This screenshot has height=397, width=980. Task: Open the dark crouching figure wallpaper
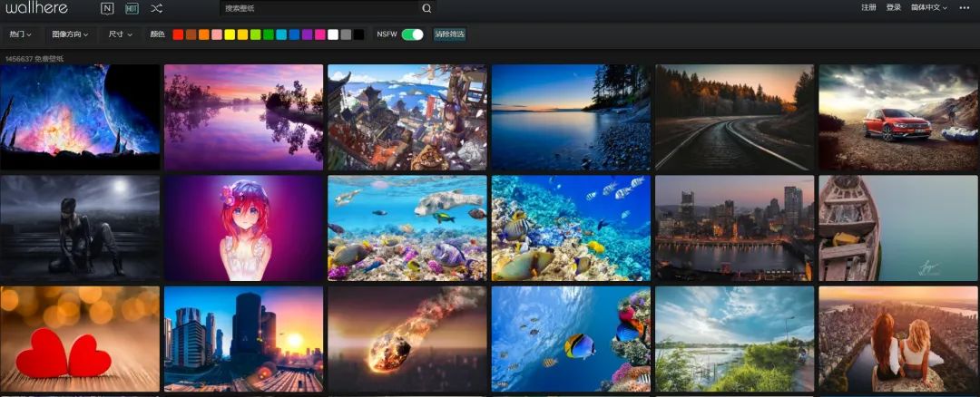80,228
